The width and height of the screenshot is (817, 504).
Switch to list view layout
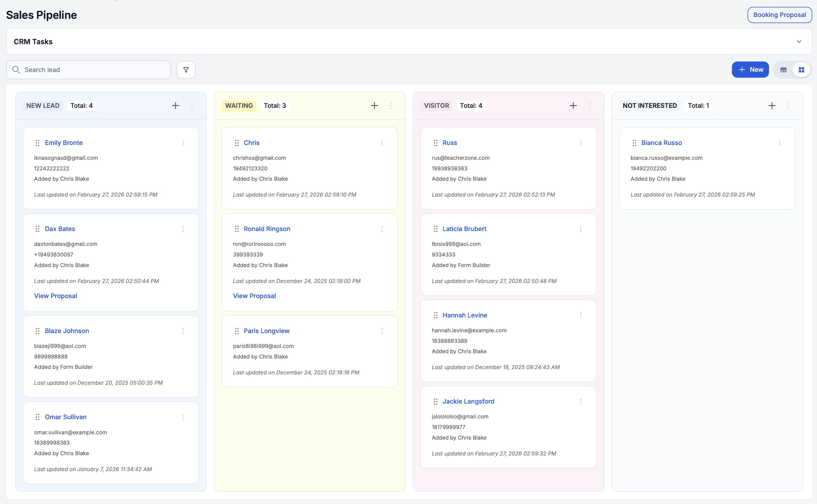[x=783, y=70]
